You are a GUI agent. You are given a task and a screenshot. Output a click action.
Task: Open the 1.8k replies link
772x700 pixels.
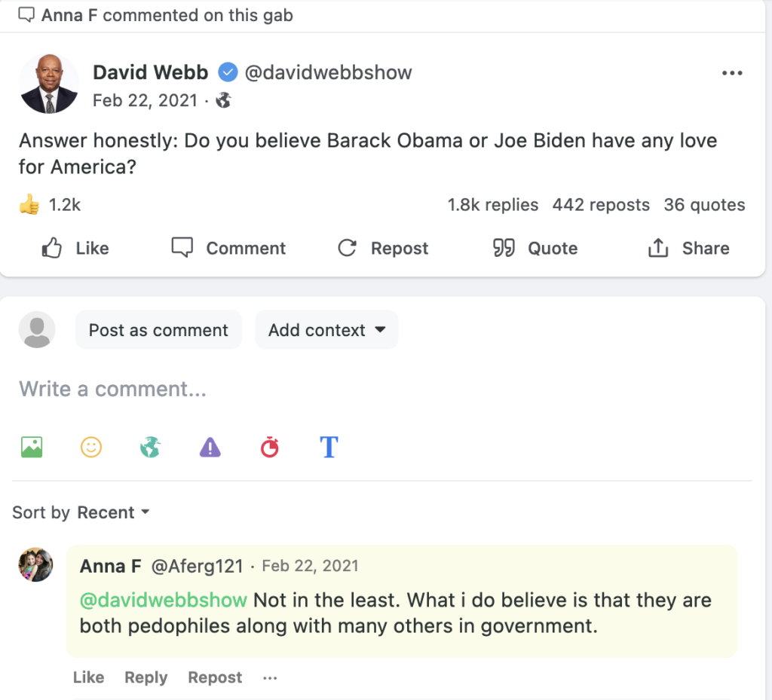[x=492, y=205]
